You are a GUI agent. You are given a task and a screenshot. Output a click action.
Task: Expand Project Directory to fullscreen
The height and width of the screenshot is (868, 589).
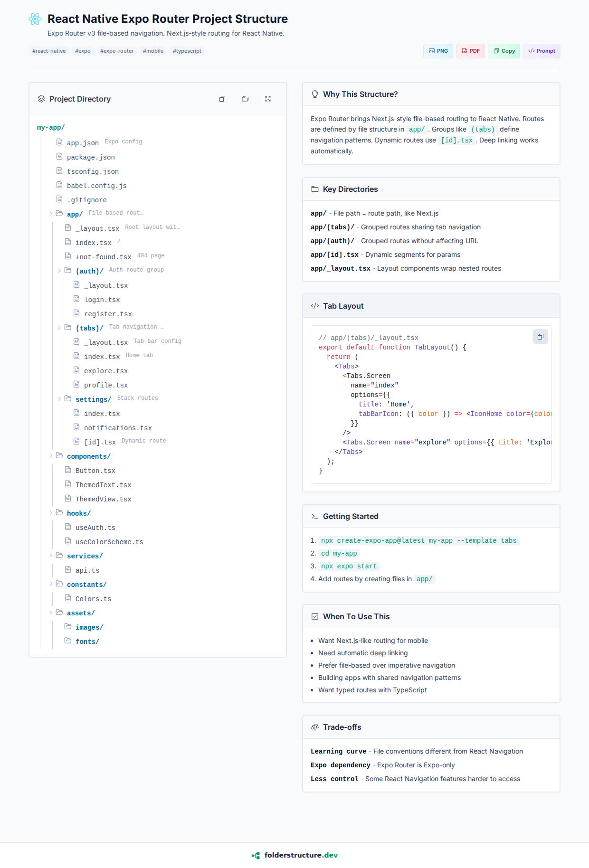pyautogui.click(x=268, y=99)
